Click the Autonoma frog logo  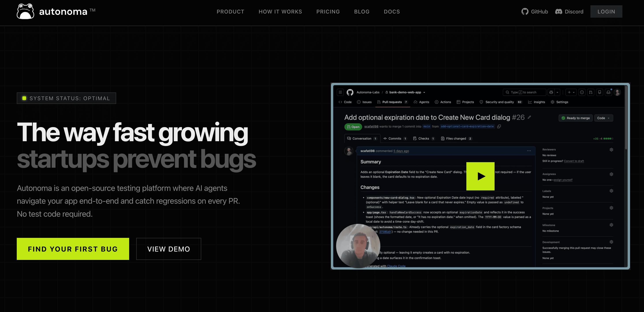(25, 11)
